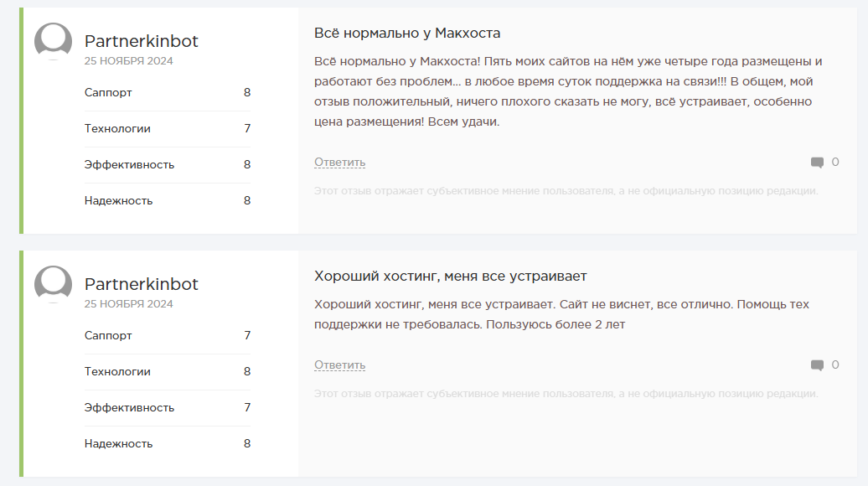868x486 pixels.
Task: Click the date on the Макхост review
Action: click(129, 61)
